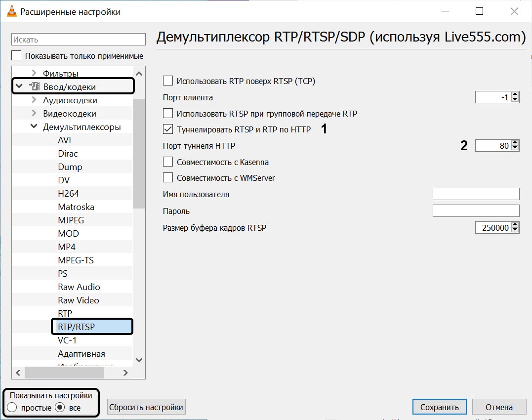Collapse the Демультиплексоры tree node
The width and height of the screenshot is (532, 420).
[34, 126]
